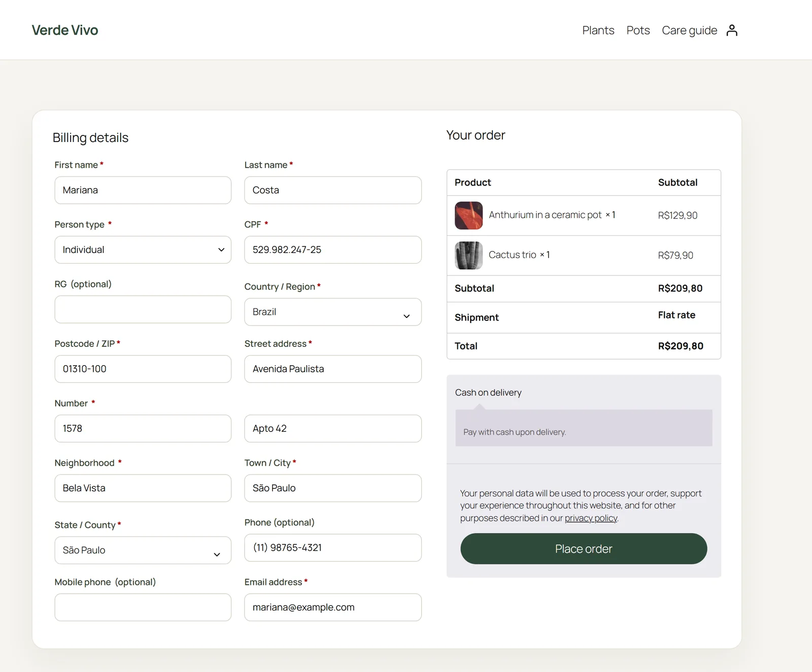Click the Cactus trio product thumbnail

(x=468, y=255)
